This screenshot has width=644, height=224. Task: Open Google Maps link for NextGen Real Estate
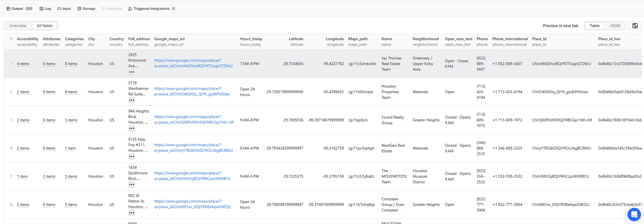pyautogui.click(x=193, y=148)
